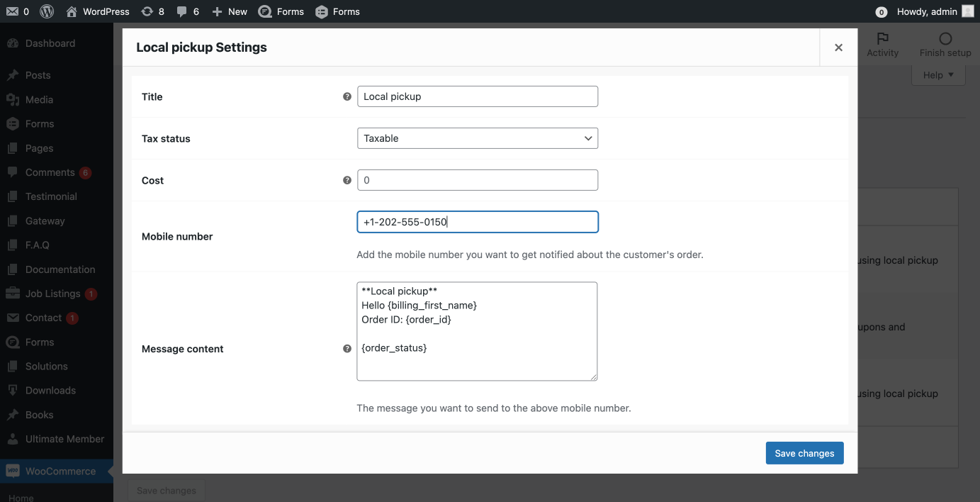This screenshot has height=502, width=980.
Task: Click the Contact envelope icon in sidebar
Action: (13, 318)
